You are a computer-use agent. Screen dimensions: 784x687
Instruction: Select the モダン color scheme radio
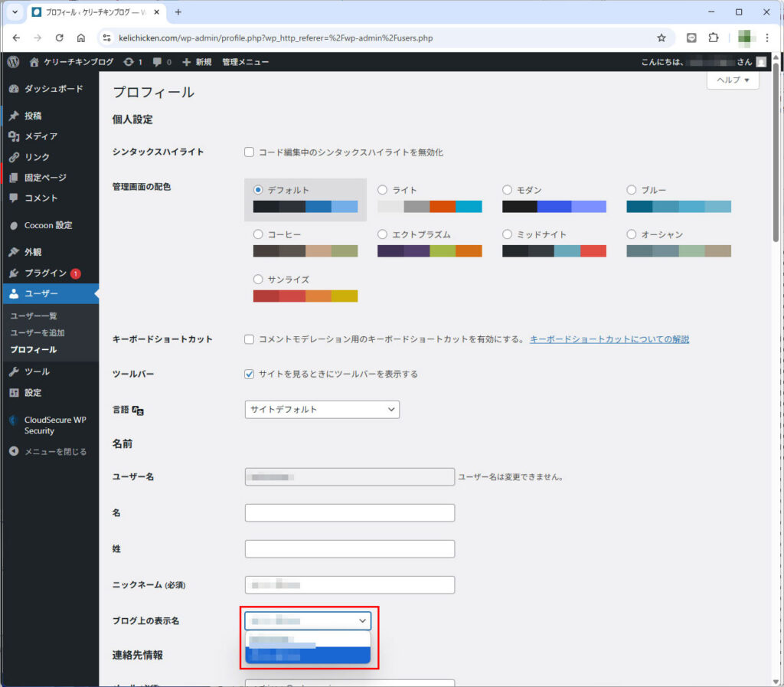click(507, 190)
